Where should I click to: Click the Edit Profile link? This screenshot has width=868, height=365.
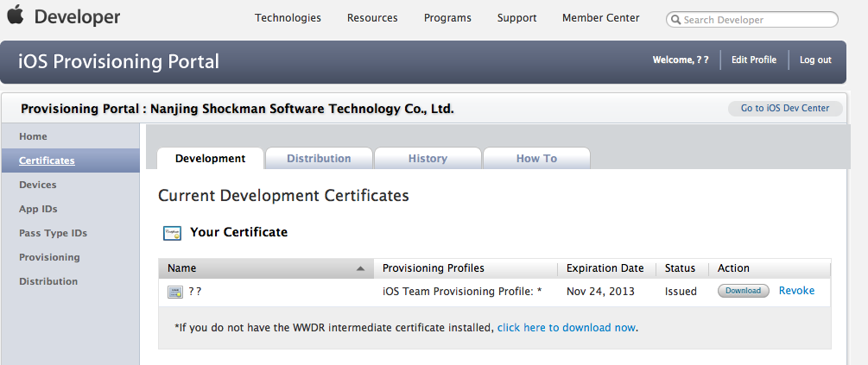(753, 60)
